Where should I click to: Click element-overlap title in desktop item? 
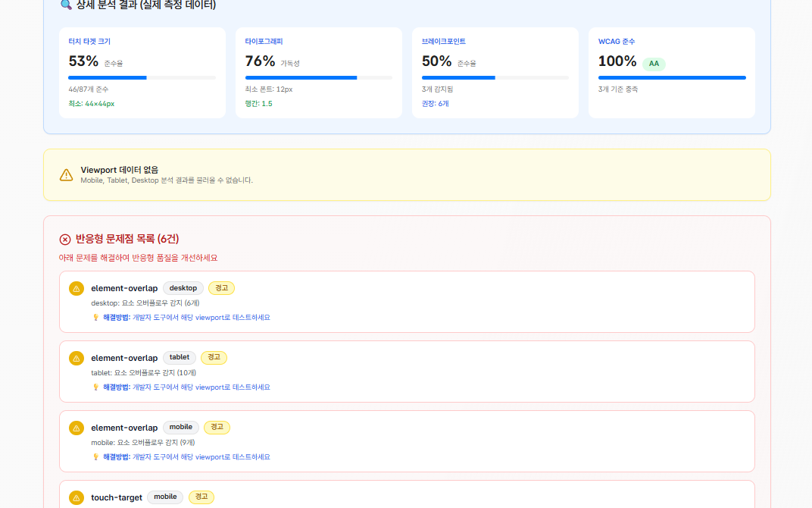[x=124, y=288]
